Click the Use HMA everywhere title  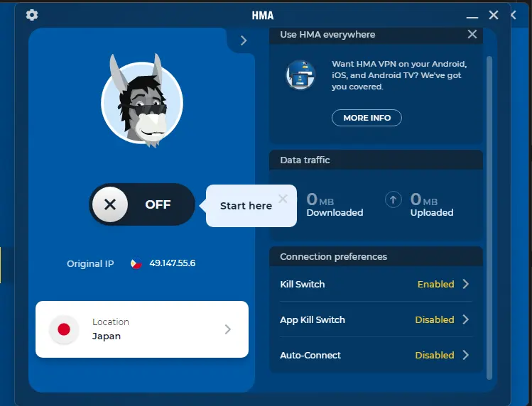327,34
